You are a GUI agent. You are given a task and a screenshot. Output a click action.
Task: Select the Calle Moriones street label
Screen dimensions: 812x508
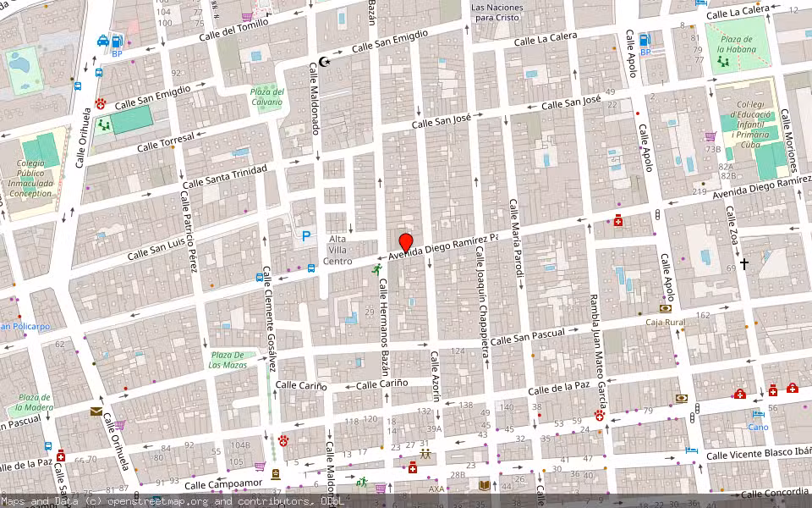pos(787,141)
